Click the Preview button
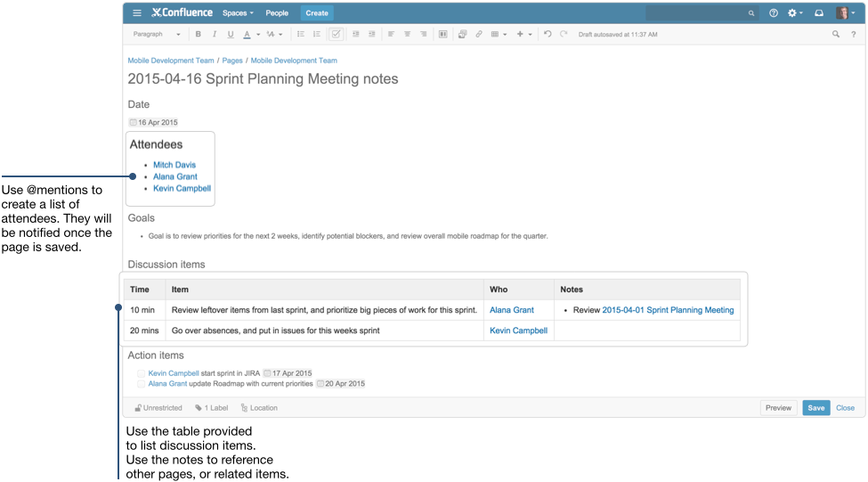This screenshot has height=482, width=868. (x=778, y=408)
